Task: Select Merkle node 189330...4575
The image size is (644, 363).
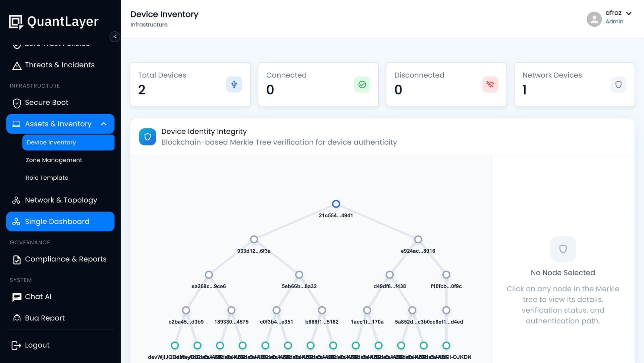Action: 231,310
